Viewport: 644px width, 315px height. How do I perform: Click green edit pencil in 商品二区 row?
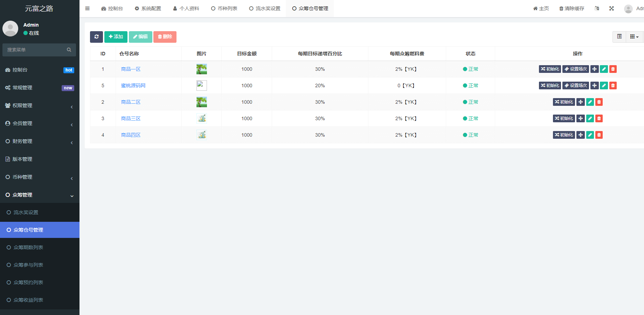(590, 102)
